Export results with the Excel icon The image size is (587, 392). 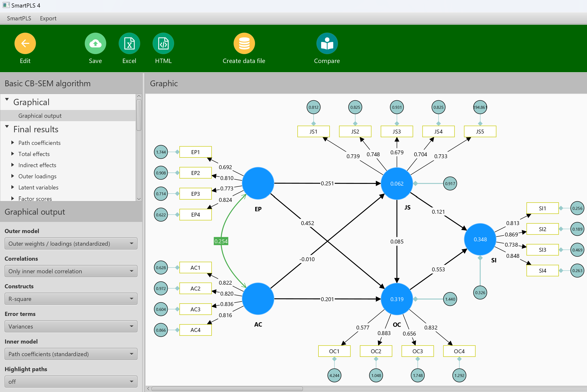tap(129, 44)
